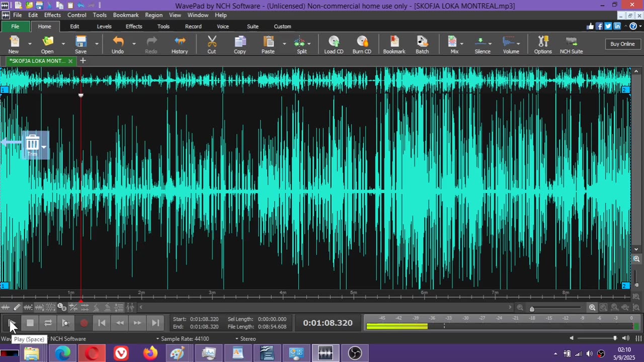Click the LinkedIn share icon
The width and height of the screenshot is (644, 362).
coord(617,26)
